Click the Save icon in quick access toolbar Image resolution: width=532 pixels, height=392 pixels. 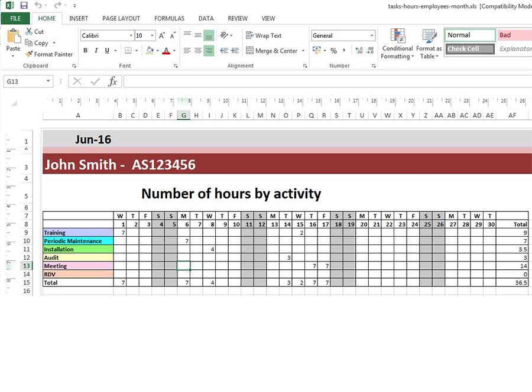coord(24,5)
